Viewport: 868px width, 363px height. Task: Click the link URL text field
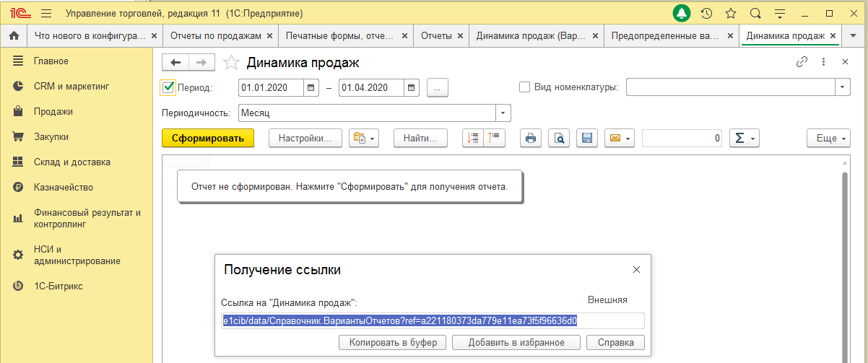tap(432, 321)
